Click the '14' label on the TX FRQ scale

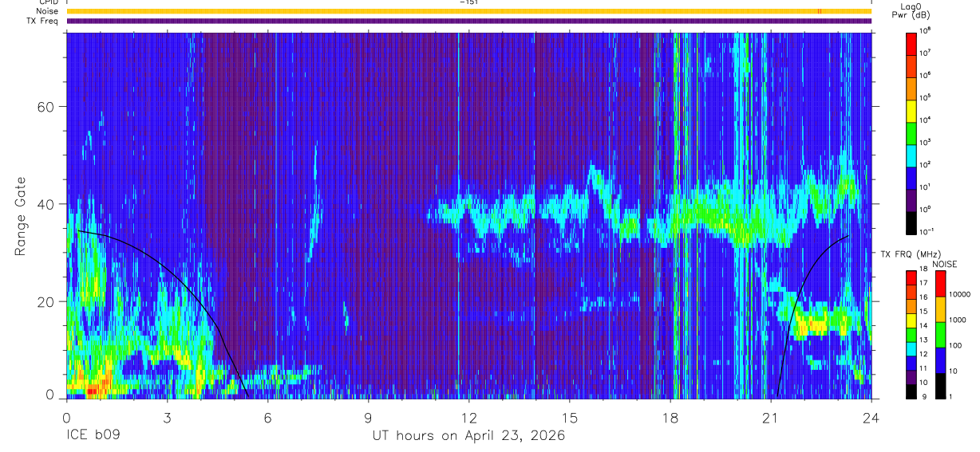923,324
